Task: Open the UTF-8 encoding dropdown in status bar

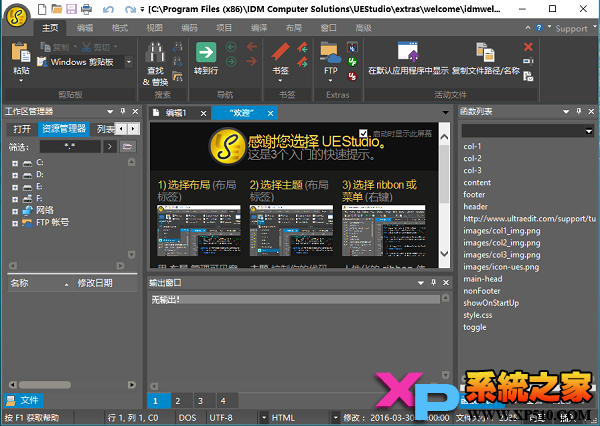Action: tap(263, 418)
